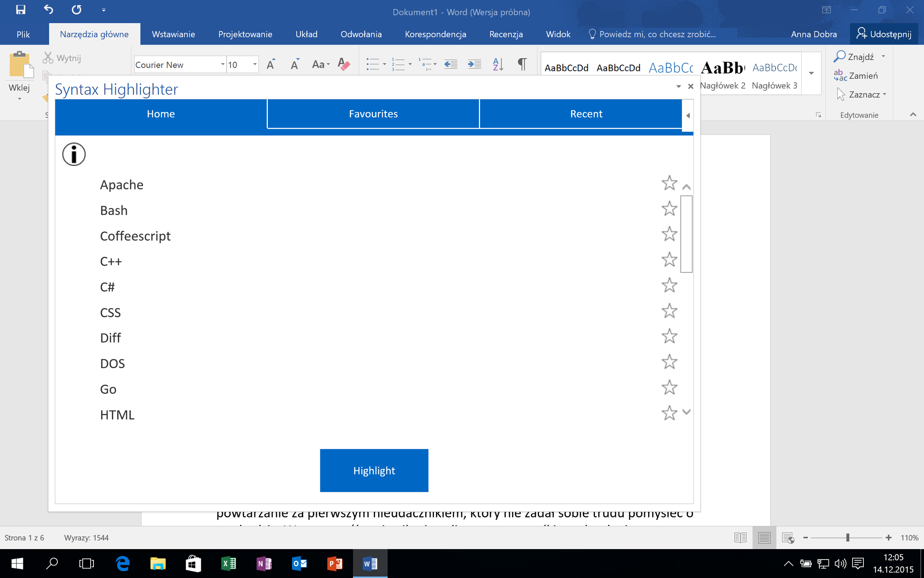924x578 pixels.
Task: Show paragraph marks with the pilcrow icon
Action: pyautogui.click(x=522, y=64)
